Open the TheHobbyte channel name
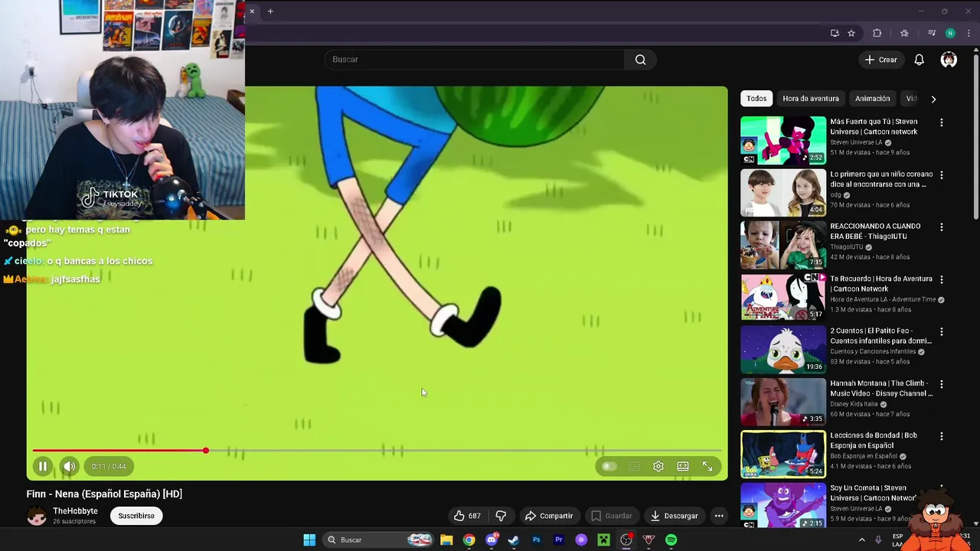The image size is (980, 551). point(75,511)
